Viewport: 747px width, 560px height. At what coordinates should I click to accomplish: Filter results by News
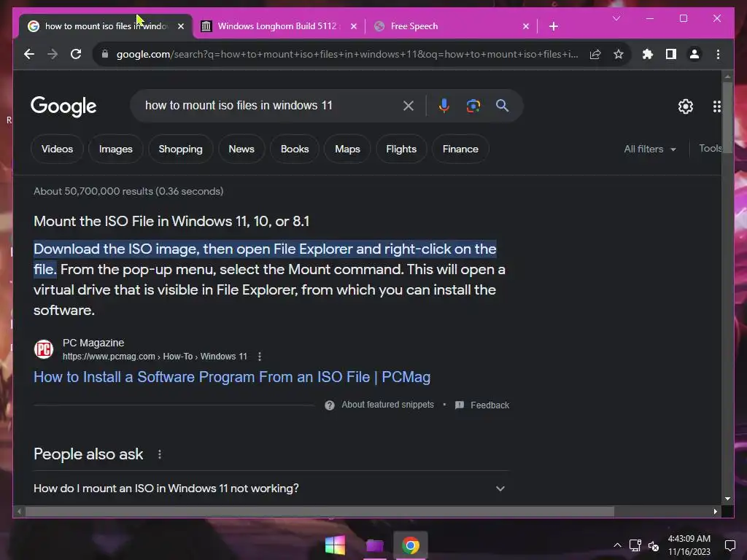click(241, 149)
